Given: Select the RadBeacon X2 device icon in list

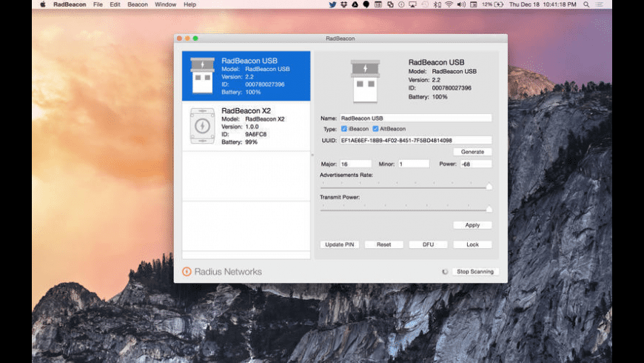Looking at the screenshot, I should 202,126.
